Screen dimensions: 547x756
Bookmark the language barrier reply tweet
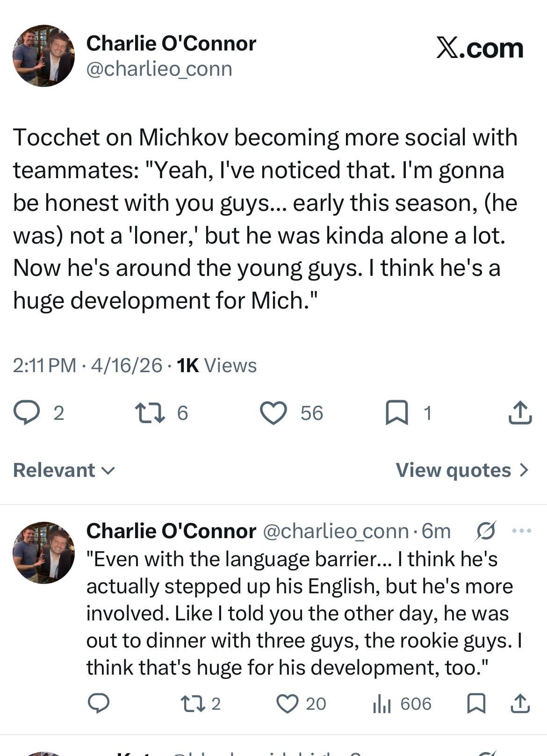[476, 703]
